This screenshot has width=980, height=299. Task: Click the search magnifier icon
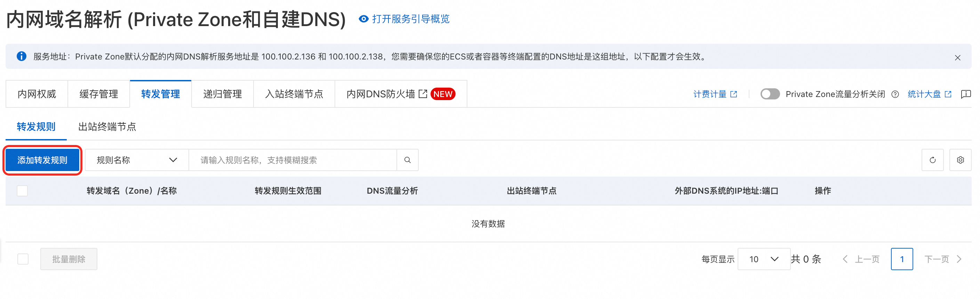407,160
